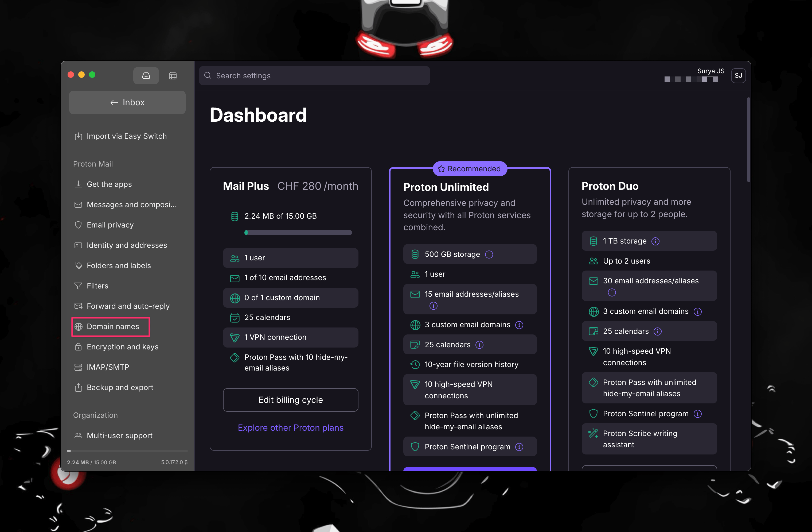The width and height of the screenshot is (812, 532).
Task: Click the Proton Scribe magic wand icon
Action: point(593,433)
